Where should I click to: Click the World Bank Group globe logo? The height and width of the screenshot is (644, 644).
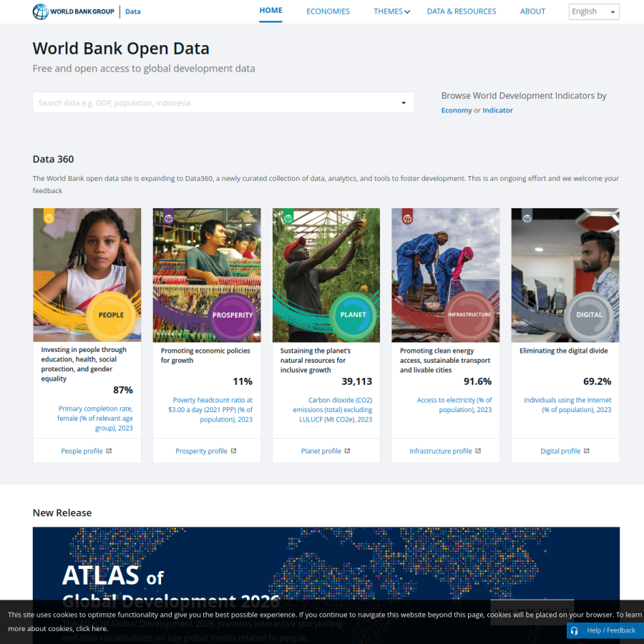coord(40,11)
